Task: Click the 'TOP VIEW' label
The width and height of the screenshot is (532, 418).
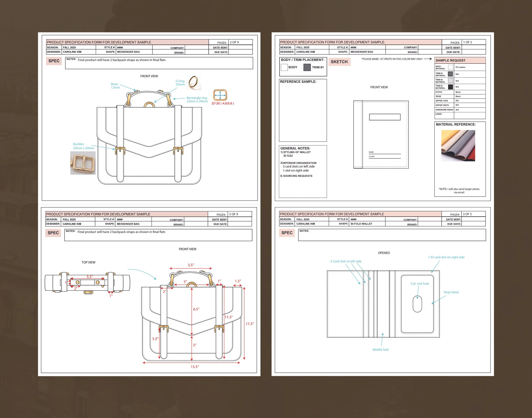Action: (88, 262)
